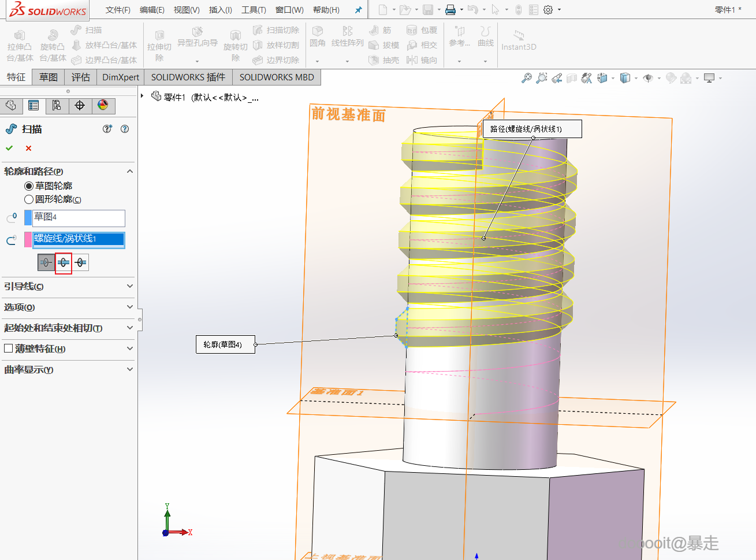The image size is (756, 560).
Task: Cancel the sweep with red X
Action: [x=28, y=149]
